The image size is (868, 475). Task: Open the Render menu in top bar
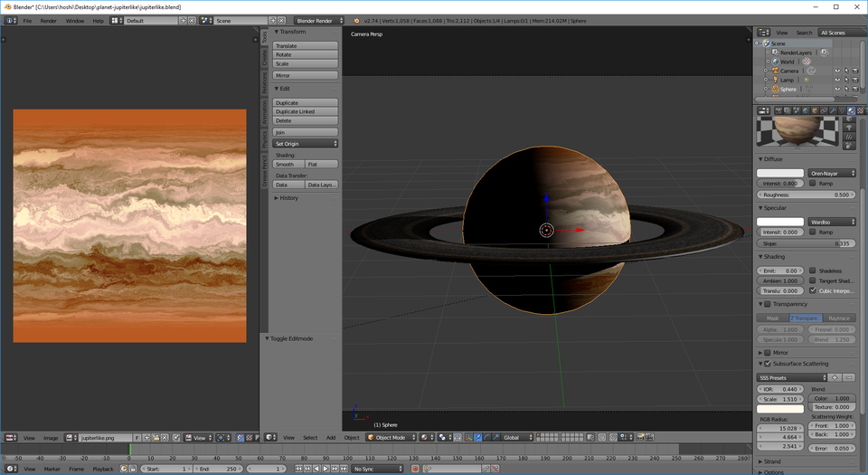[48, 20]
